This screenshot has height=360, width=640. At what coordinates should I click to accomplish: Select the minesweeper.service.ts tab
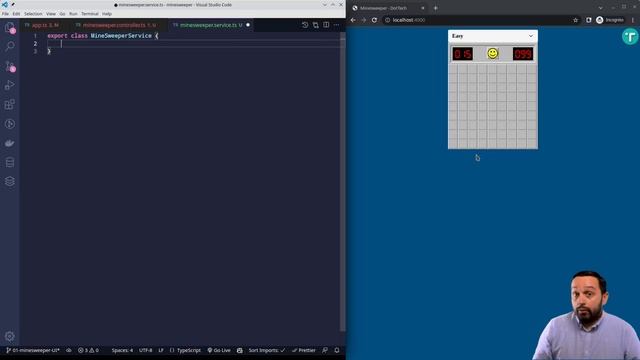tap(211, 25)
